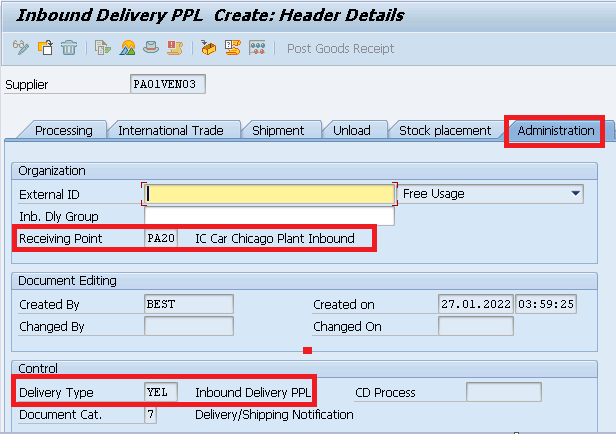616x434 pixels.
Task: Click the Inb. Dly Group input field
Action: [x=270, y=216]
